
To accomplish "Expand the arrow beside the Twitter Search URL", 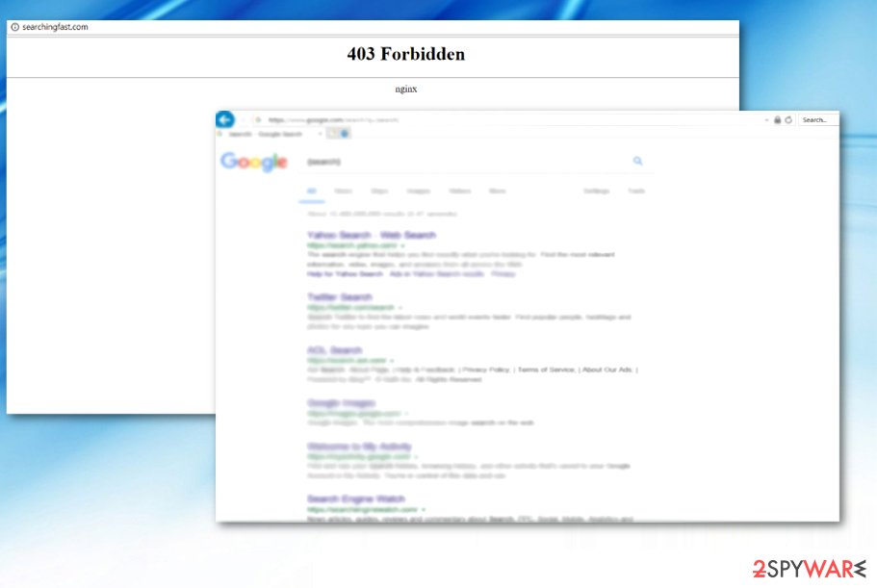I will tap(400, 307).
